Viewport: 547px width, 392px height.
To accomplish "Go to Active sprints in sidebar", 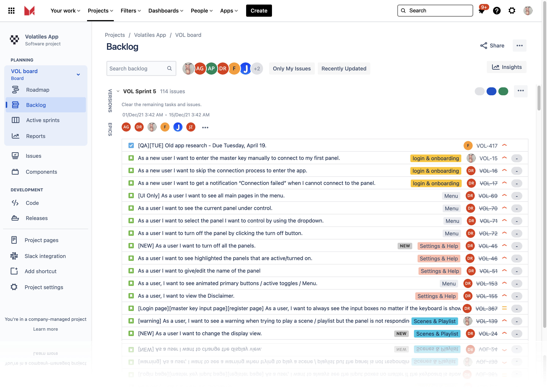I will click(43, 120).
